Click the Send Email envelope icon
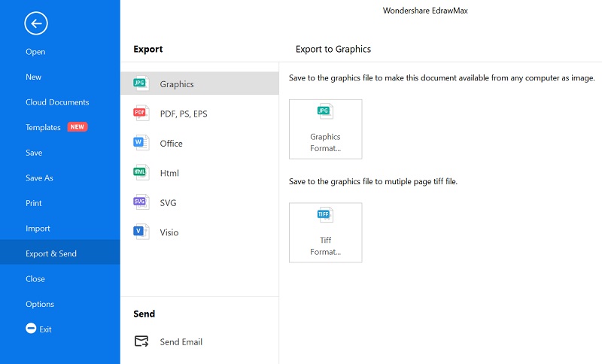This screenshot has height=364, width=602. 141,341
